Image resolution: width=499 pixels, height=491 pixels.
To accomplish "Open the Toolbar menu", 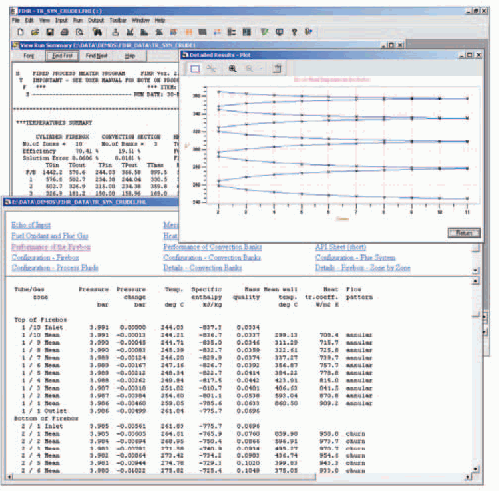I will 118,20.
